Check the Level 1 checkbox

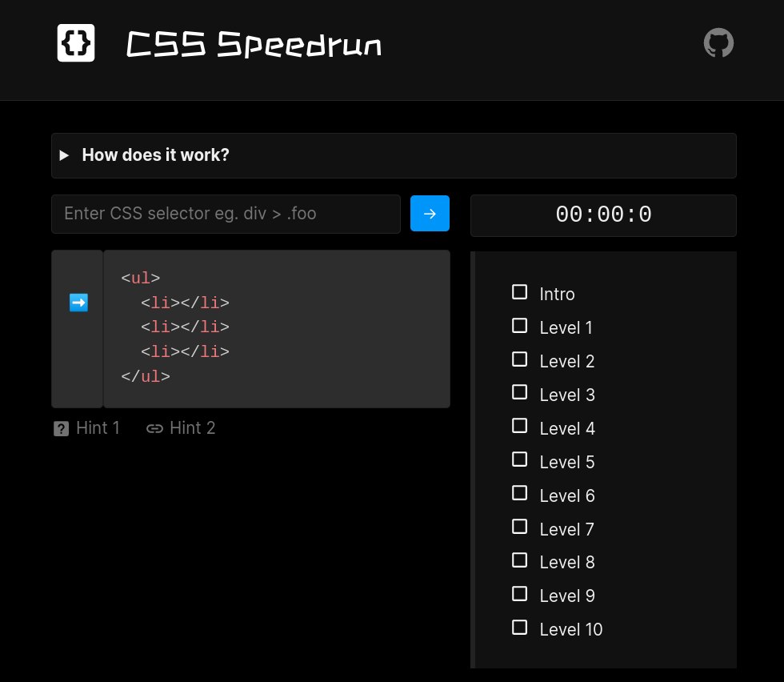click(x=519, y=325)
